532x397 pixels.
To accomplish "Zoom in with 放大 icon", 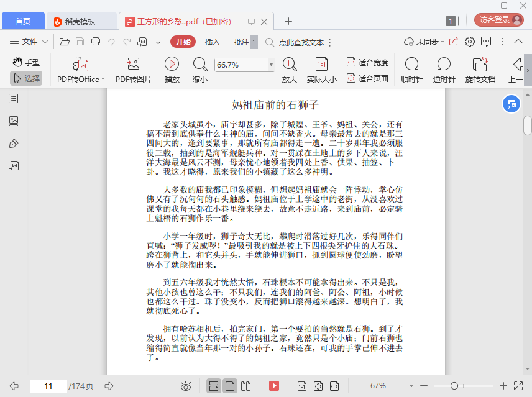I will coord(290,70).
